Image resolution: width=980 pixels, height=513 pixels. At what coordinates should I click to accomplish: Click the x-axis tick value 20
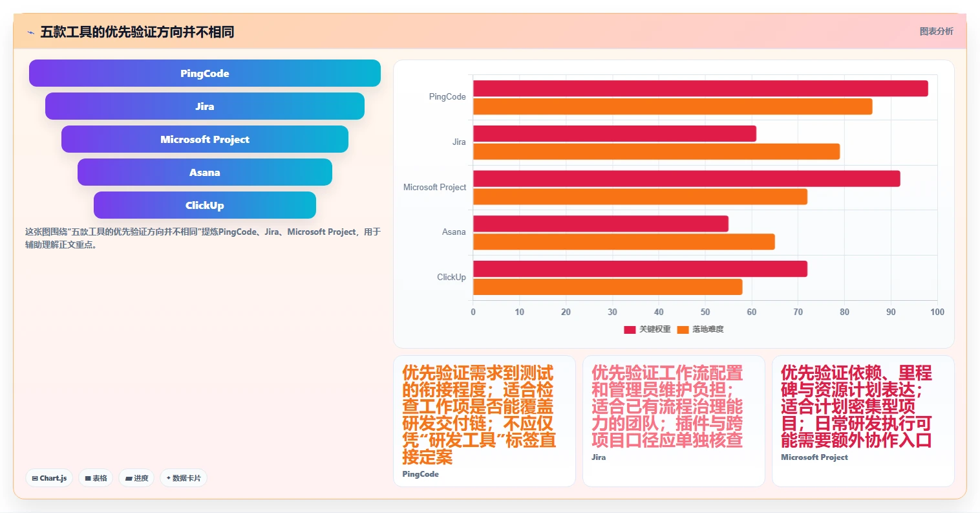(x=566, y=312)
